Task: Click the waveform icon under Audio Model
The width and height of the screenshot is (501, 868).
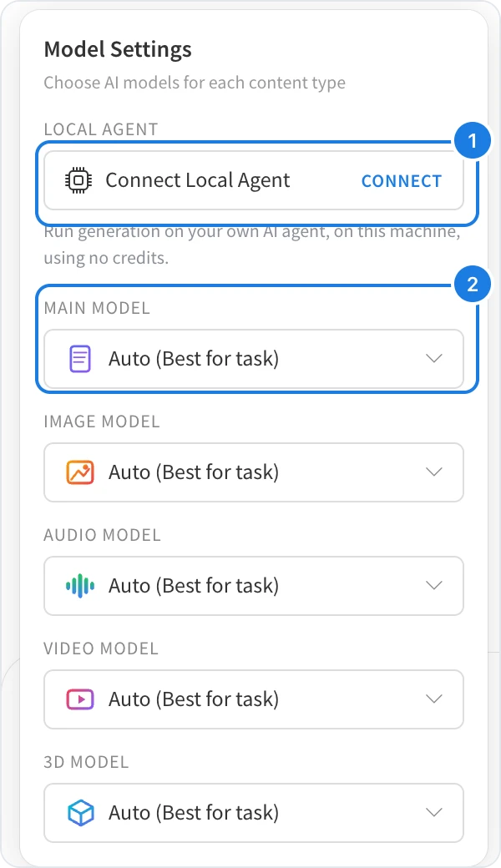Action: click(x=80, y=586)
